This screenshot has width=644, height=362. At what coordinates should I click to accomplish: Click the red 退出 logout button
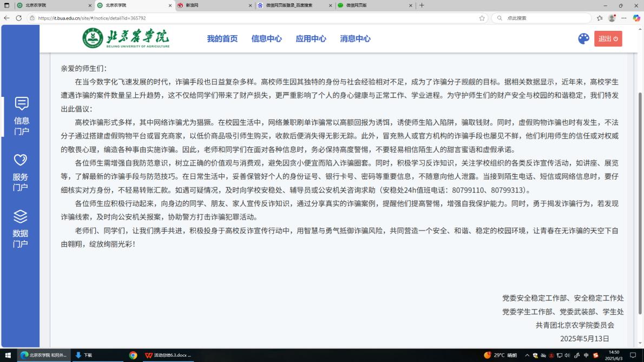tap(608, 39)
